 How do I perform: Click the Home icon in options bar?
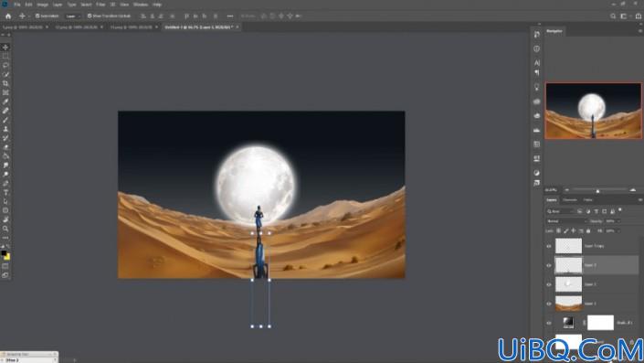pyautogui.click(x=8, y=16)
